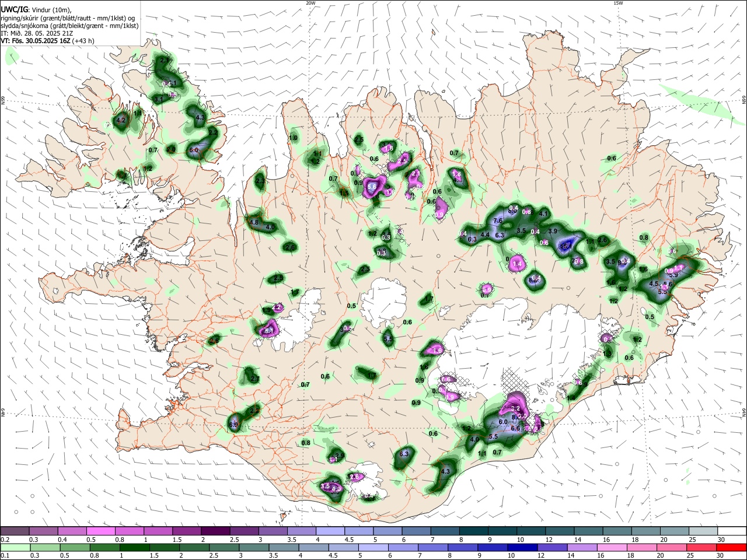Click the Hofsjökull glacier white area
The image size is (747, 560).
(x=384, y=302)
